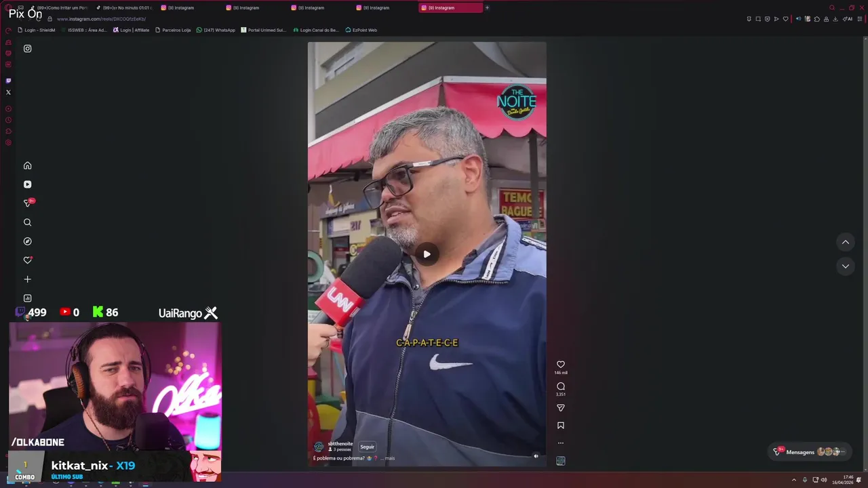This screenshot has width=868, height=488.
Task: Switch to the first Instagram tab
Action: [190, 7]
